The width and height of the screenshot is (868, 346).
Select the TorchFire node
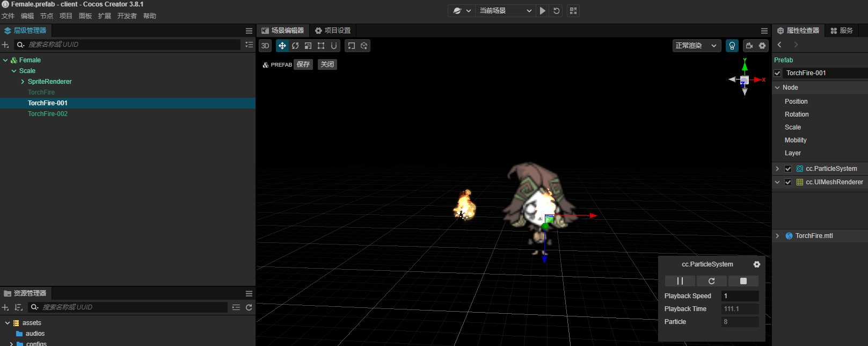41,92
